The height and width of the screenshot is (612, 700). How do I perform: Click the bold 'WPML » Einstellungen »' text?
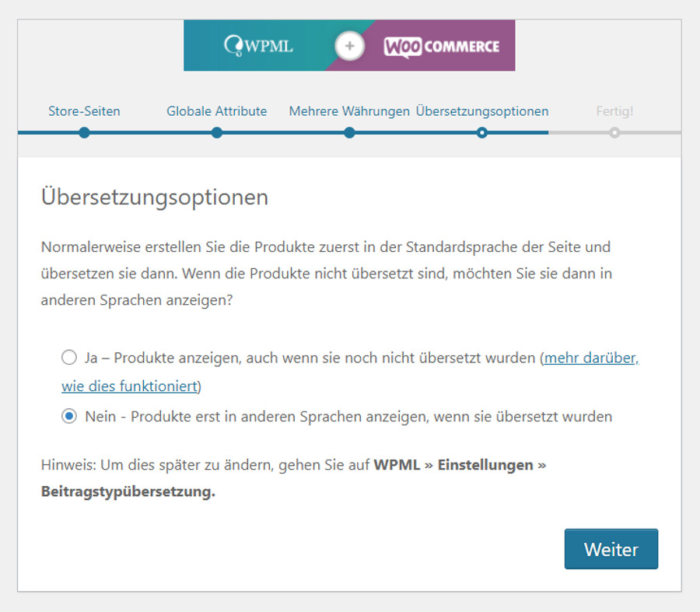pos(460,465)
